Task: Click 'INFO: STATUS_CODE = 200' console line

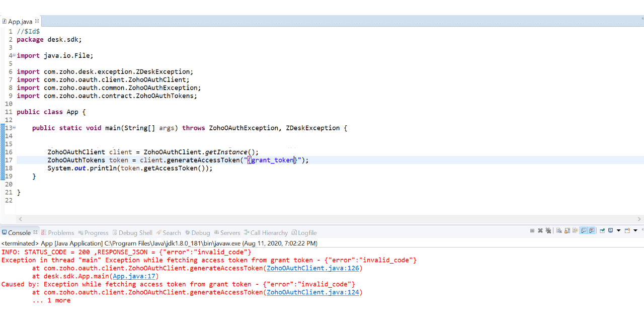Action: pyautogui.click(x=126, y=252)
